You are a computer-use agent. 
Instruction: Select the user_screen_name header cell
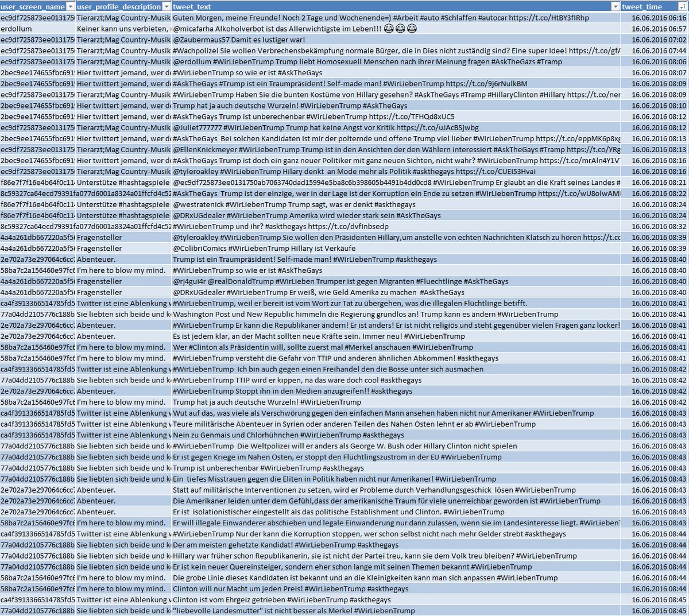(37, 7)
